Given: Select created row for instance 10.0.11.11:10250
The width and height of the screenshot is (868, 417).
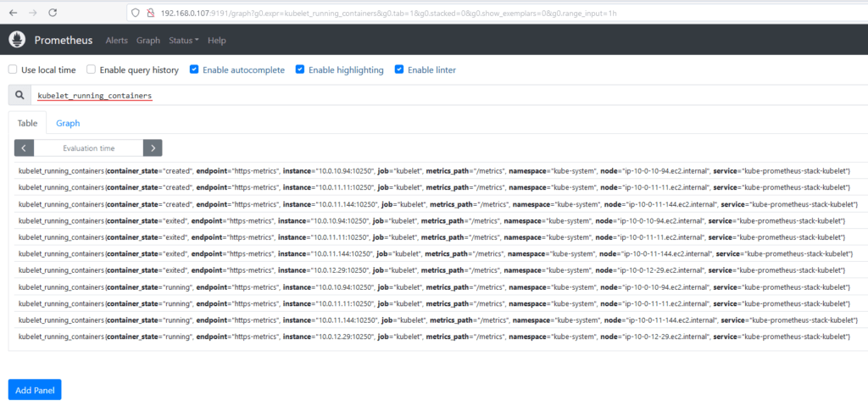Looking at the screenshot, I should pos(440,187).
